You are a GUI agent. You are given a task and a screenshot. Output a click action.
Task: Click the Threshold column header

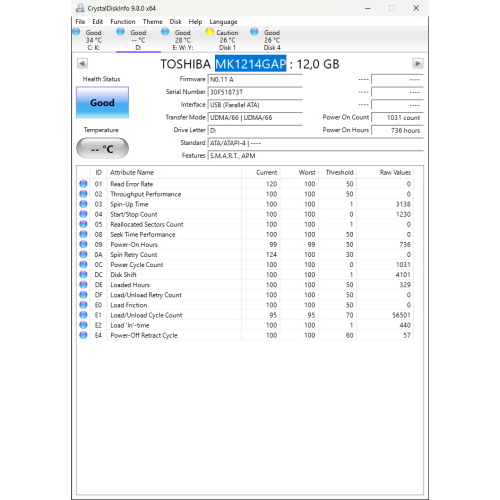click(337, 172)
